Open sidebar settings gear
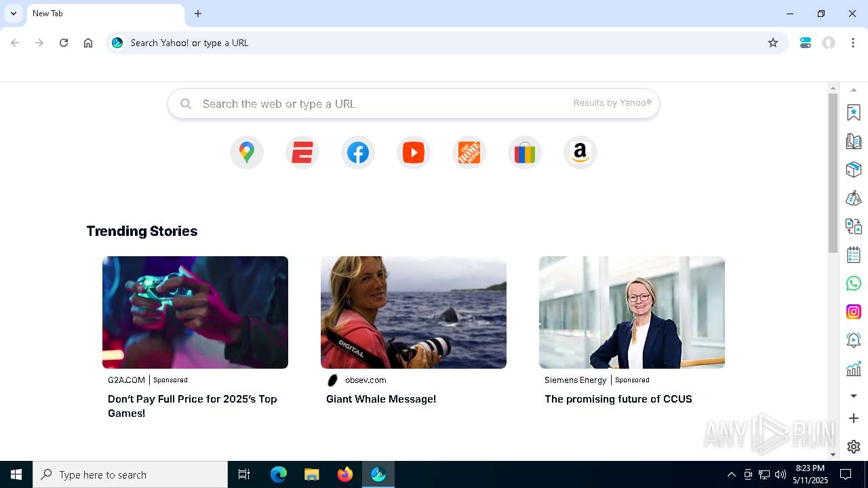868x488 pixels. 854,447
